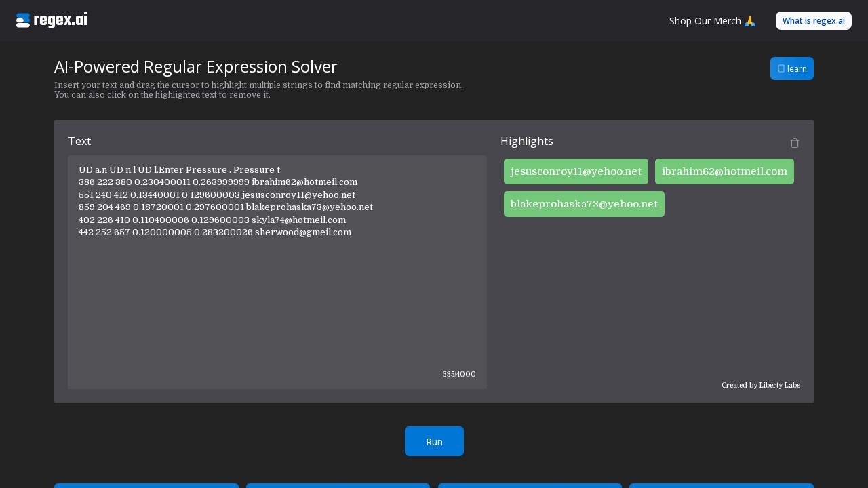The height and width of the screenshot is (488, 868).
Task: Clear highlights with the trash icon
Action: click(795, 143)
